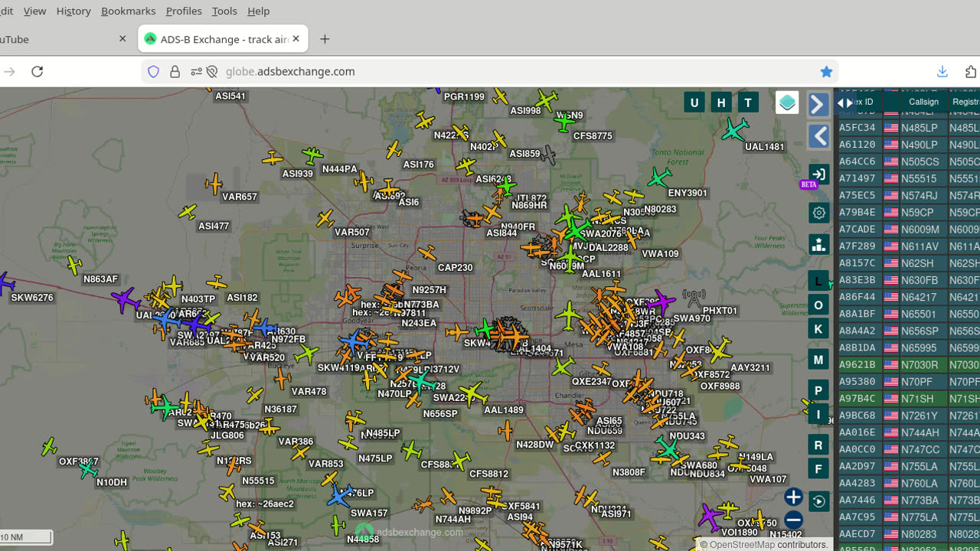Image resolution: width=980 pixels, height=551 pixels.
Task: Toggle the L map option
Action: point(818,281)
